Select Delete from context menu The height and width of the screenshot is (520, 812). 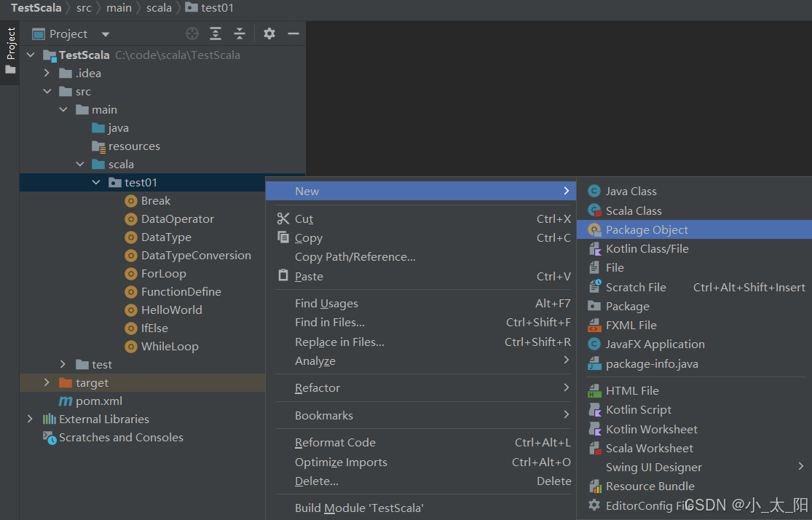[420, 481]
